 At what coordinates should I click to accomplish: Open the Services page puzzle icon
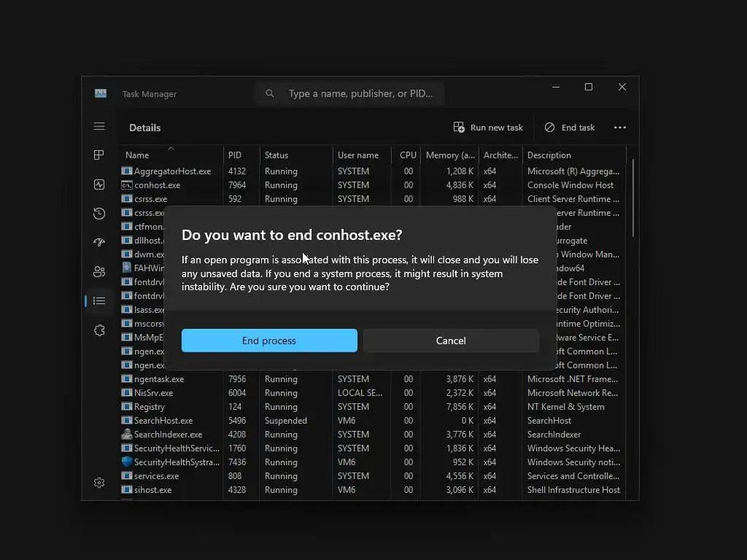click(99, 330)
